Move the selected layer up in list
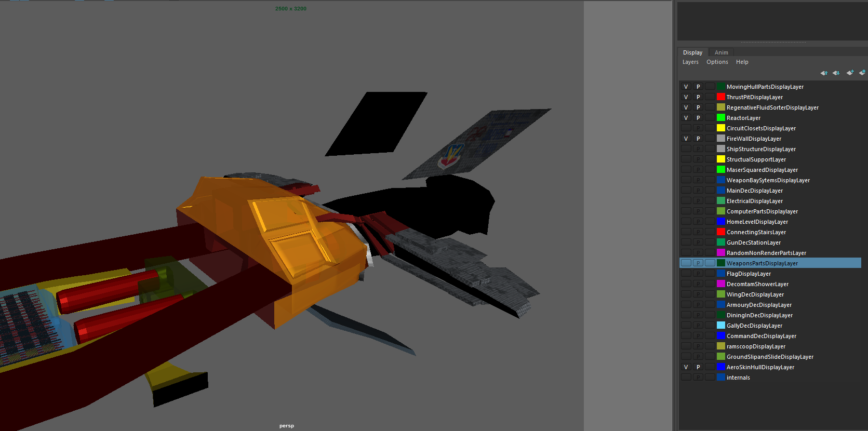 click(824, 73)
